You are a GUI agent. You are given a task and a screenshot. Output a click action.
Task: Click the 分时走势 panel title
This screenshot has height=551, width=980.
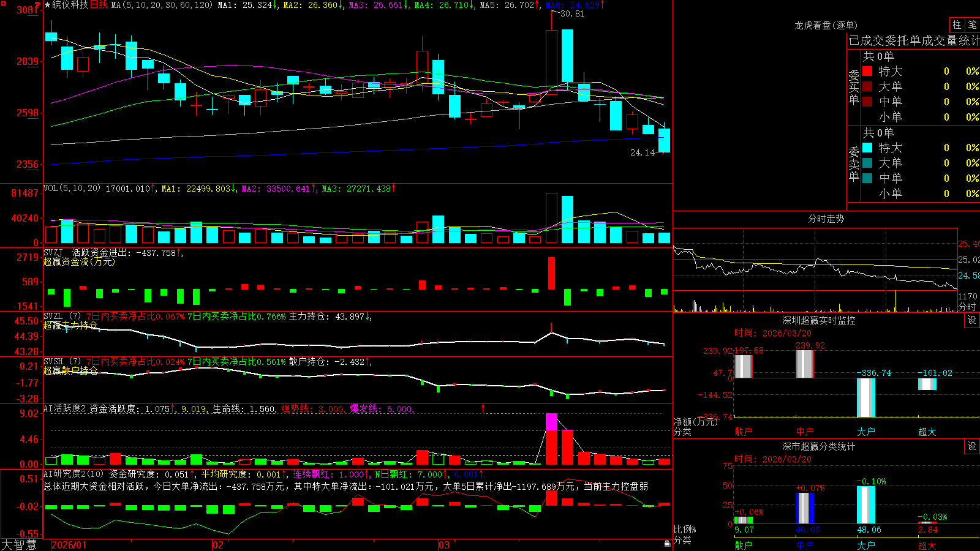(826, 219)
